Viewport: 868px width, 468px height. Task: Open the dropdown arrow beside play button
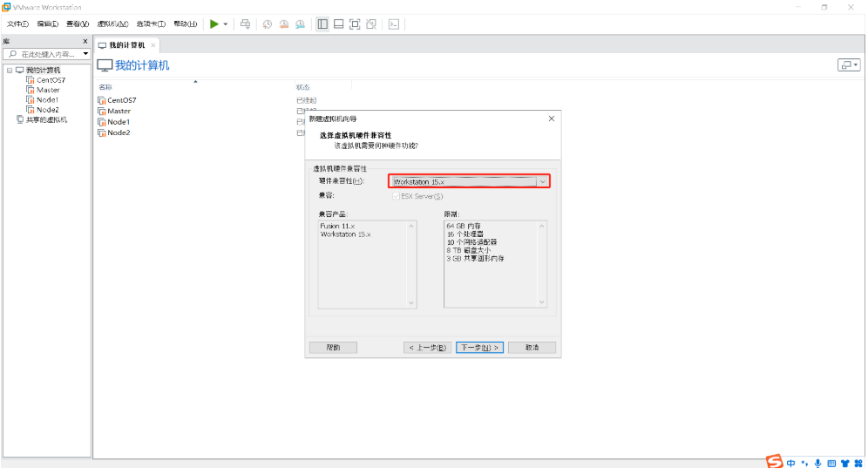click(x=226, y=24)
